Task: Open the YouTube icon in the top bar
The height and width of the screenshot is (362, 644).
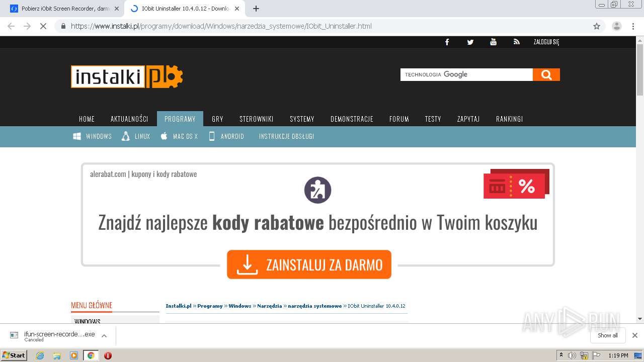Action: click(494, 42)
